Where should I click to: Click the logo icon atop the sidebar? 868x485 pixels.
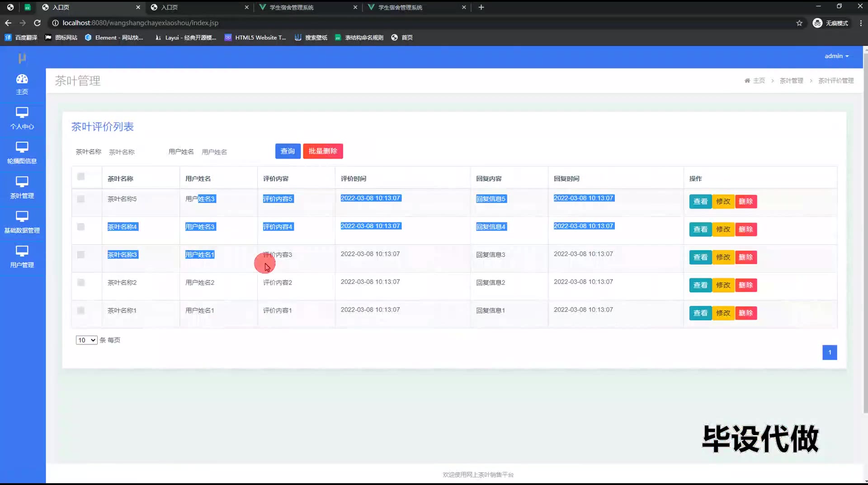pyautogui.click(x=22, y=58)
